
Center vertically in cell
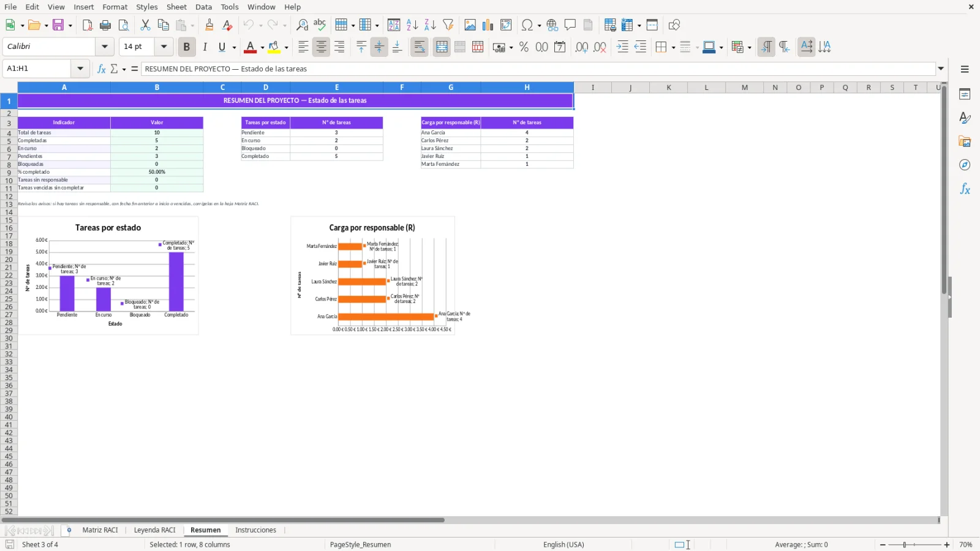[x=379, y=47]
